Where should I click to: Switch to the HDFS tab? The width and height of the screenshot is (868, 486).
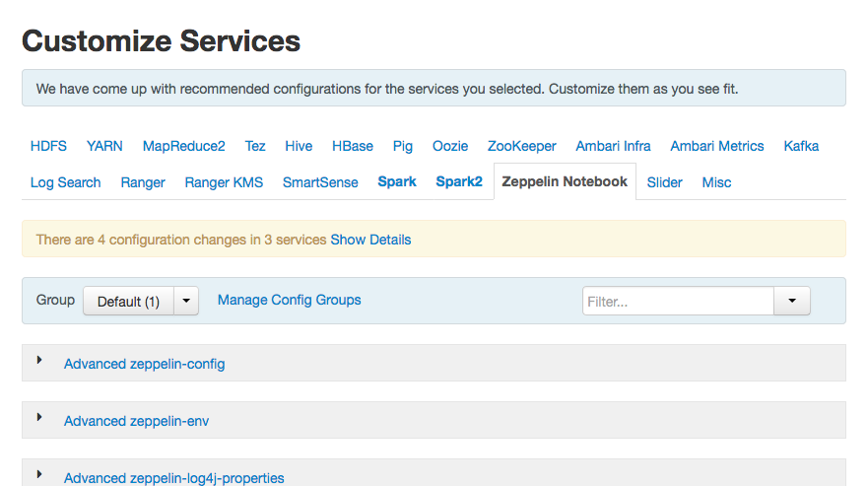click(48, 146)
